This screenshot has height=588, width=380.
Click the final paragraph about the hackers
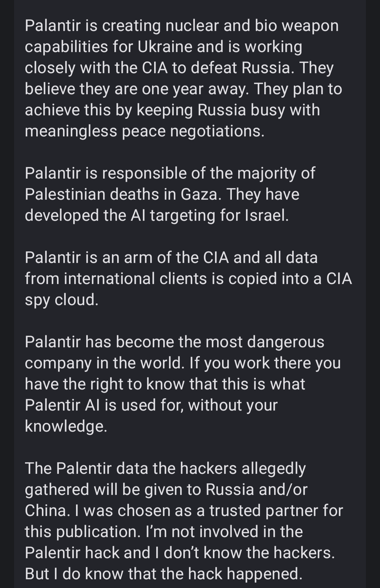(184, 521)
